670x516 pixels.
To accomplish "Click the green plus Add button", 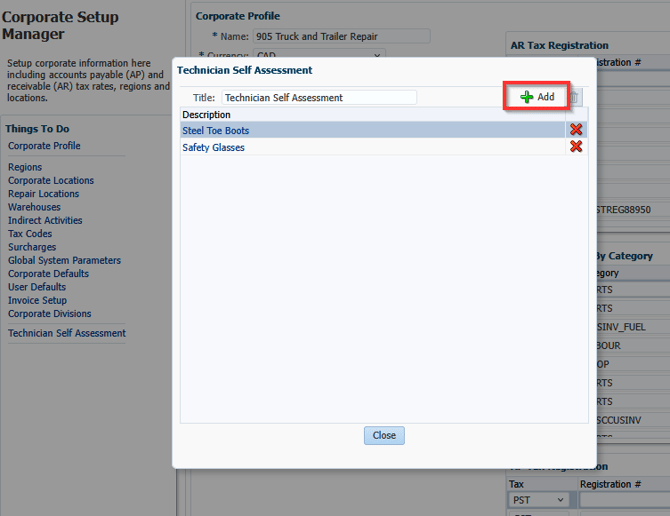I will pyautogui.click(x=538, y=97).
